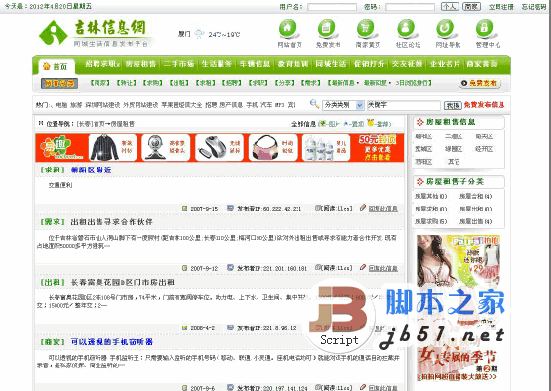The width and height of the screenshot is (551, 391).
Task: Click the red arrow icon beside 房屋租售子分类
Action: tap(420, 182)
